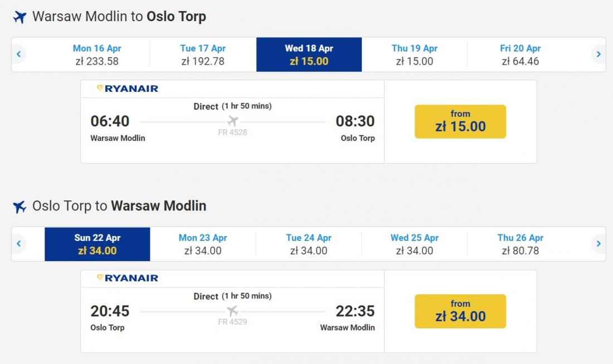Choose Tue 24 Apr return date
This screenshot has height=364, width=613.
pyautogui.click(x=309, y=244)
